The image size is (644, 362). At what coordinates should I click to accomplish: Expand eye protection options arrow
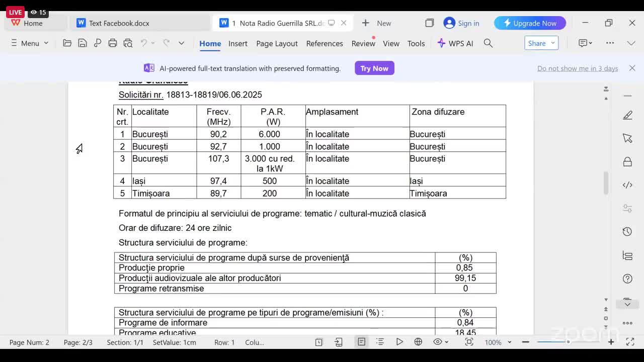pos(446,342)
